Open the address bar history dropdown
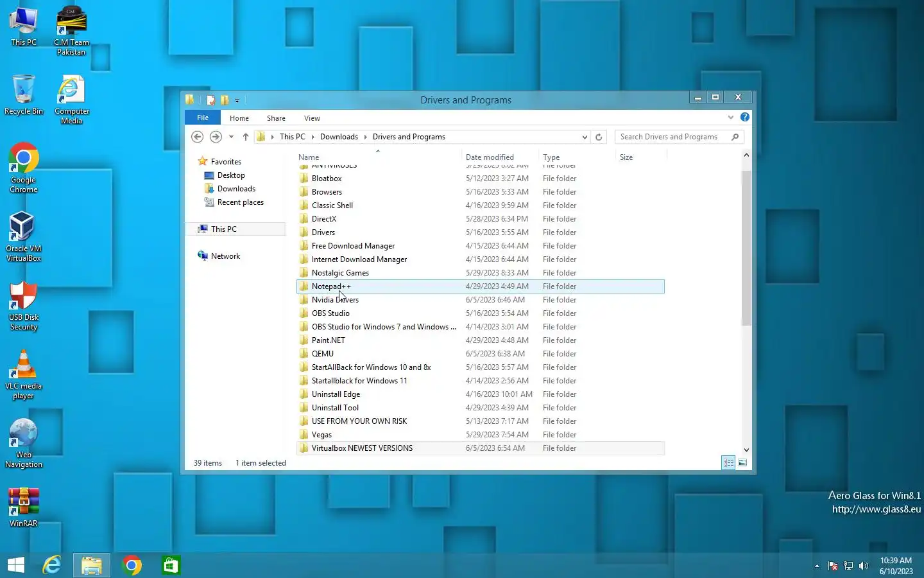 pos(585,137)
